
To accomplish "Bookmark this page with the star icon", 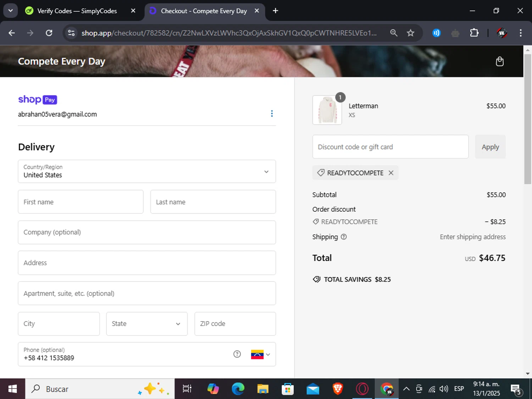I will [x=410, y=33].
